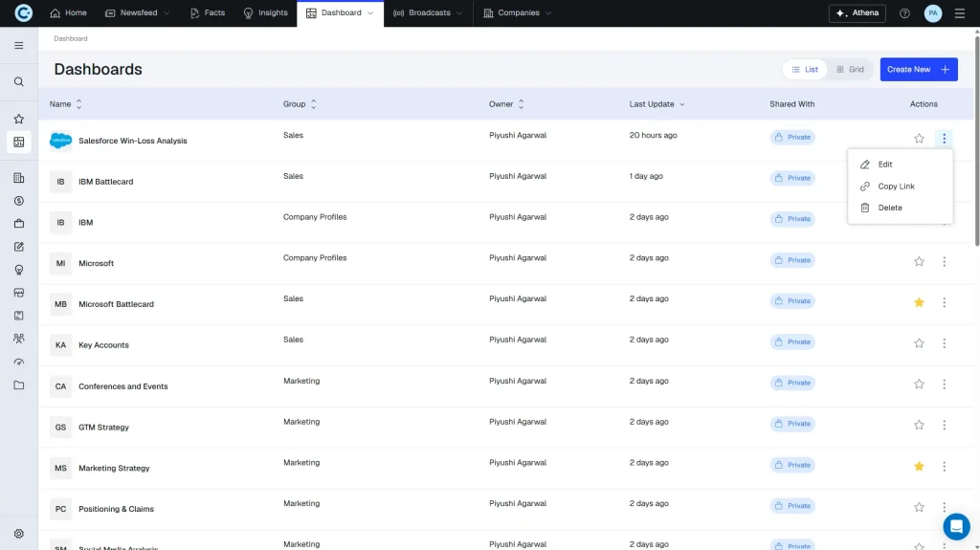Screen dimensions: 980x550
Task: Expand the Dashboard tab dropdown
Action: pyautogui.click(x=370, y=13)
